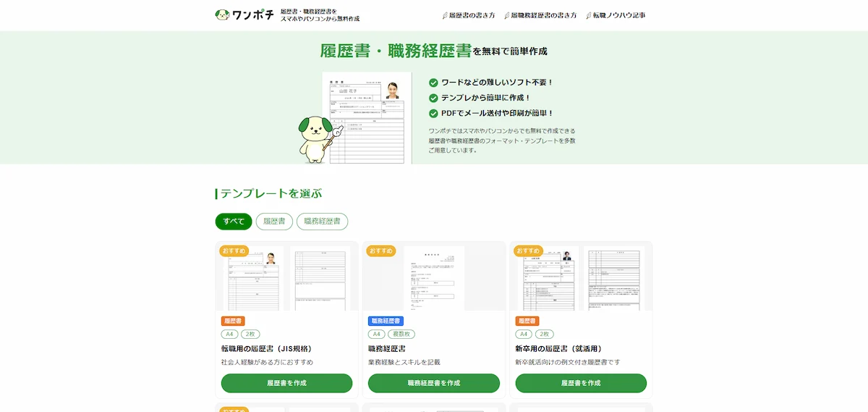Click the 新卒用の履歴書（就活用） title
The image size is (868, 412).
[x=558, y=348]
